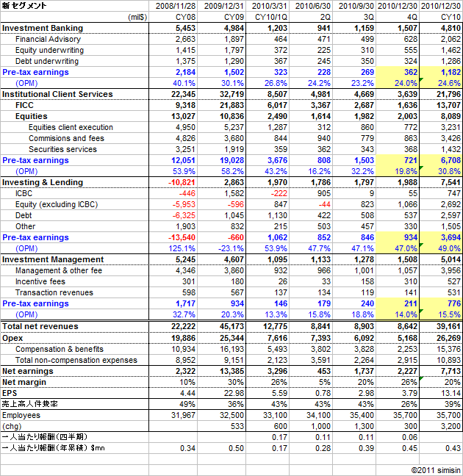Click the 13,027 Equities CY08 value
Screen dimensions: 463x476
(183, 116)
